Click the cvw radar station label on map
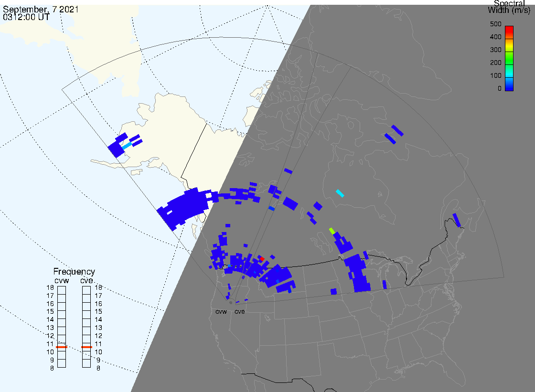This screenshot has height=392, width=535. pyautogui.click(x=221, y=311)
